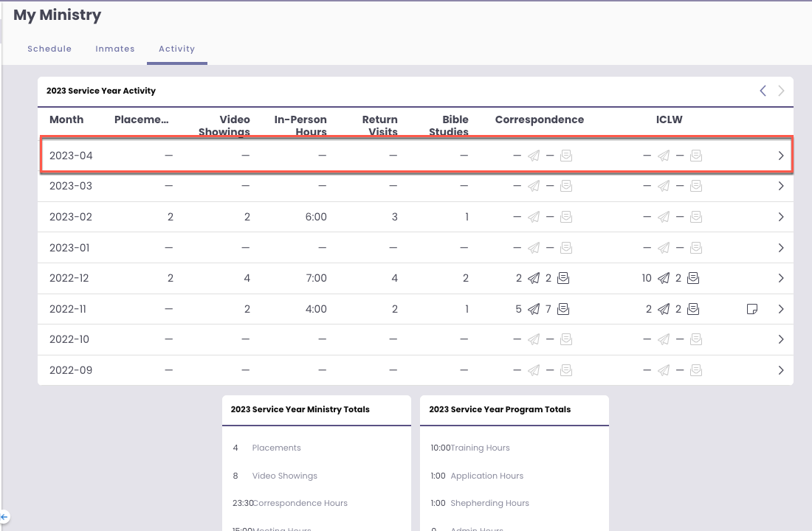Go to next service year arrow
The image size is (812, 531).
(x=781, y=91)
